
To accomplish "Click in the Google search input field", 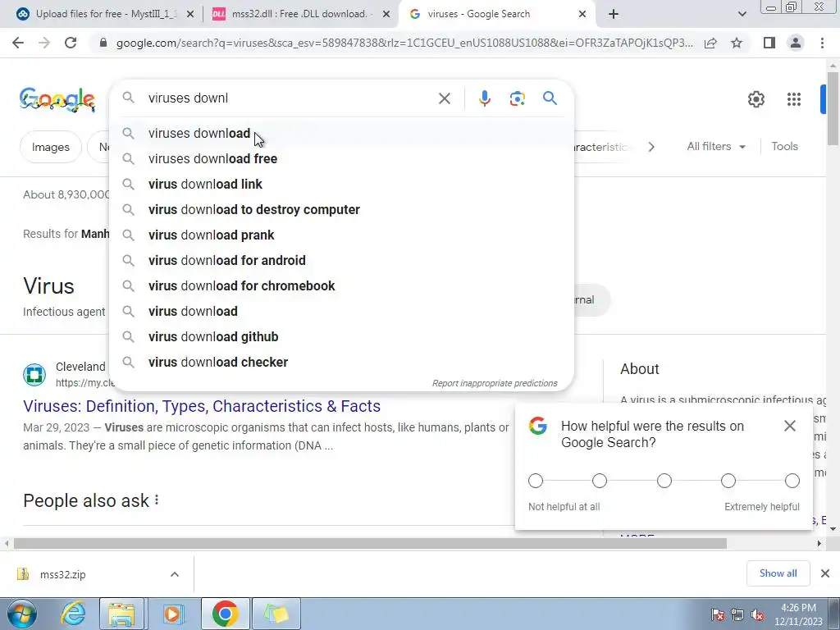I will (x=290, y=98).
